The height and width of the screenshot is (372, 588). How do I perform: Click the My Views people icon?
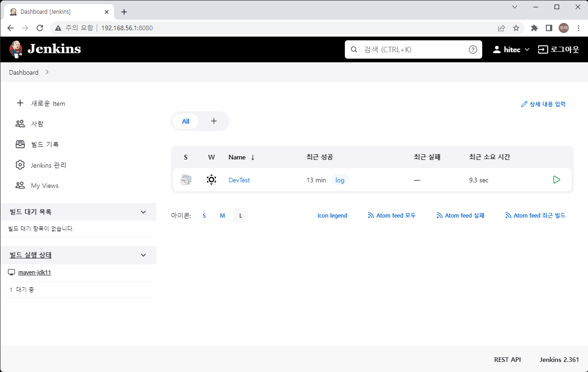pyautogui.click(x=20, y=186)
